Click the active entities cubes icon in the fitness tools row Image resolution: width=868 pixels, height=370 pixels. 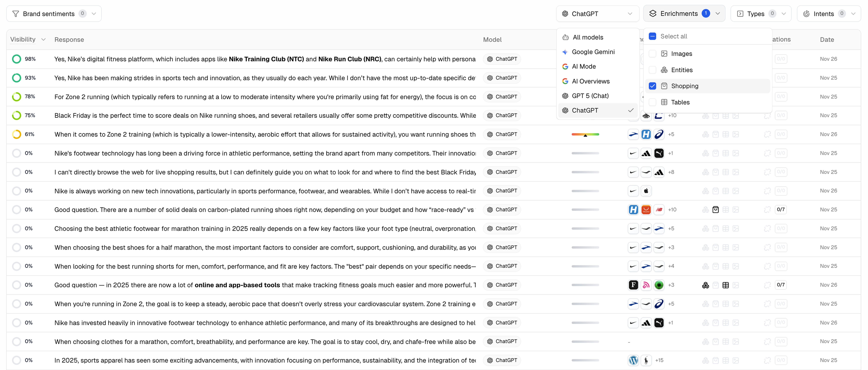(x=705, y=285)
